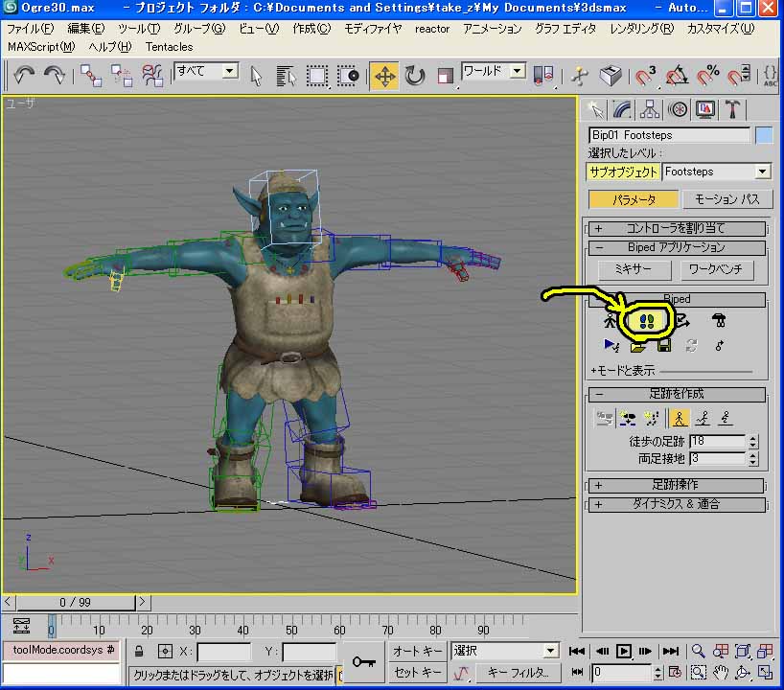Collapse the 足跡を作成 rollout
Viewport: 784px width, 690px height.
pyautogui.click(x=677, y=395)
